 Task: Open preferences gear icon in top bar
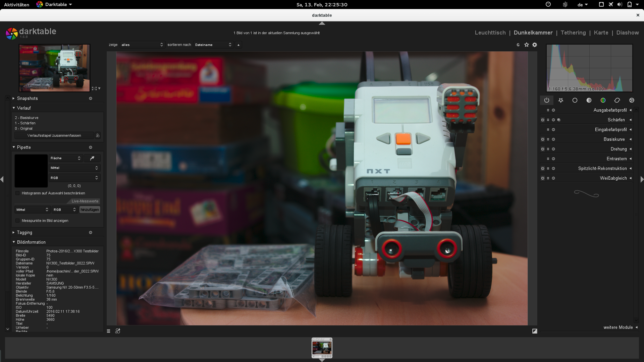535,45
